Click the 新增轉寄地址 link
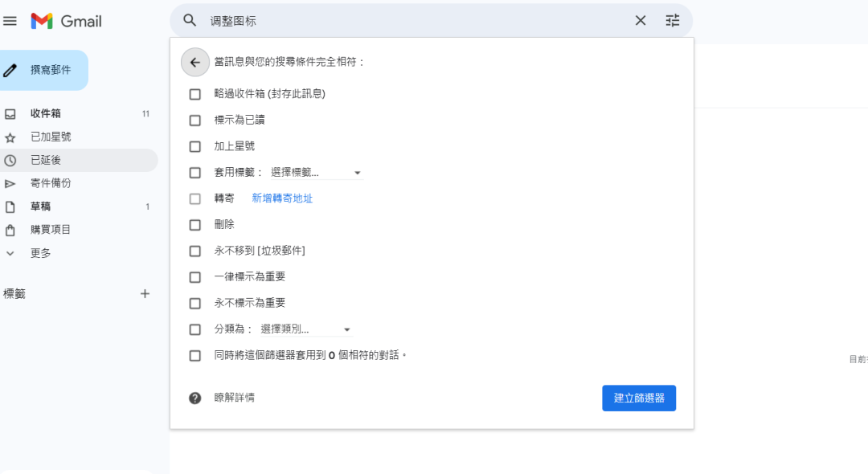868x474 pixels. pos(282,198)
